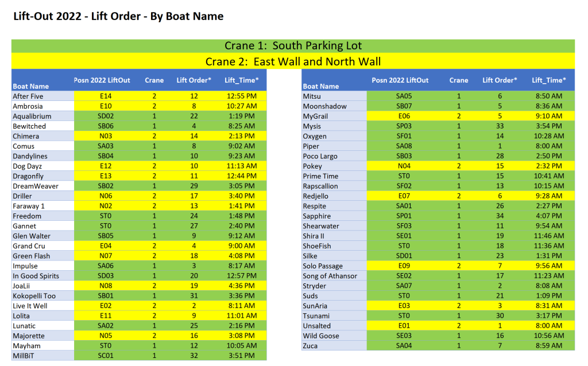Select 'Kokopelli Too' boat name

click(34, 297)
